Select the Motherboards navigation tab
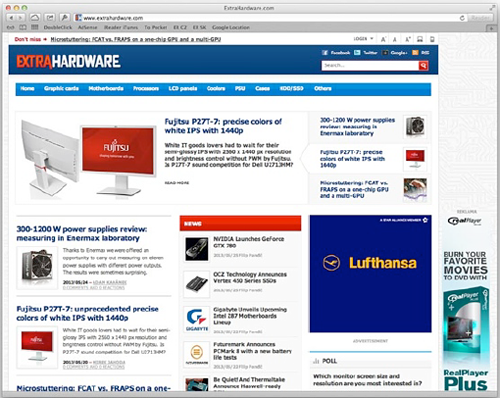The image size is (500, 398). (106, 88)
